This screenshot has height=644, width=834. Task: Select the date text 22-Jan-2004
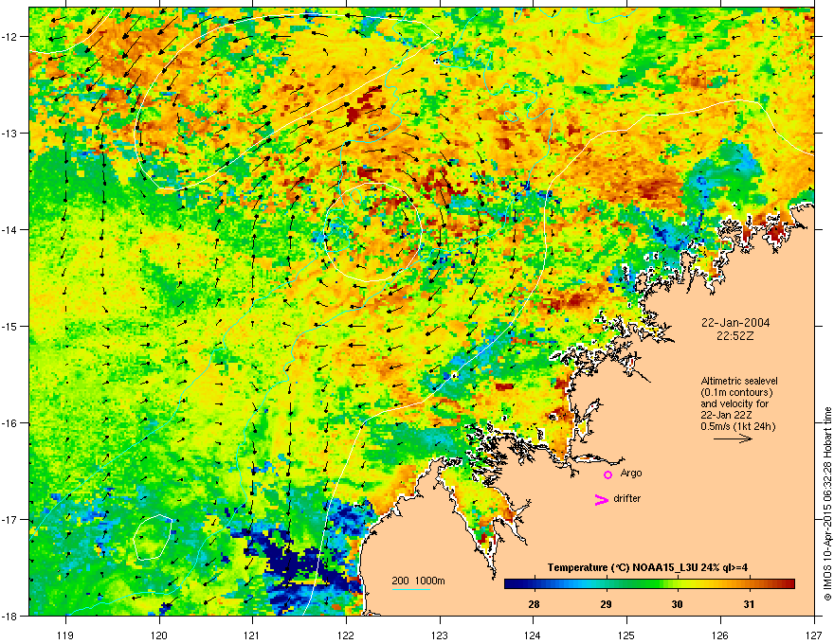[735, 323]
